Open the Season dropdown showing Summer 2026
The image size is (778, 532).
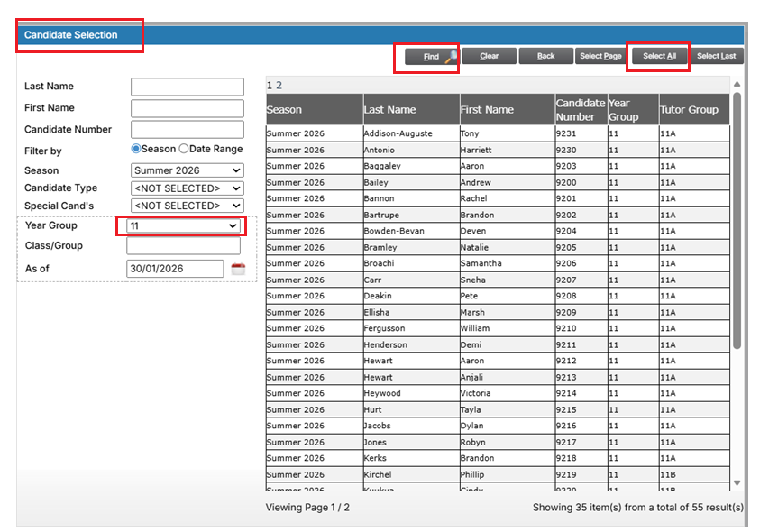coord(187,170)
